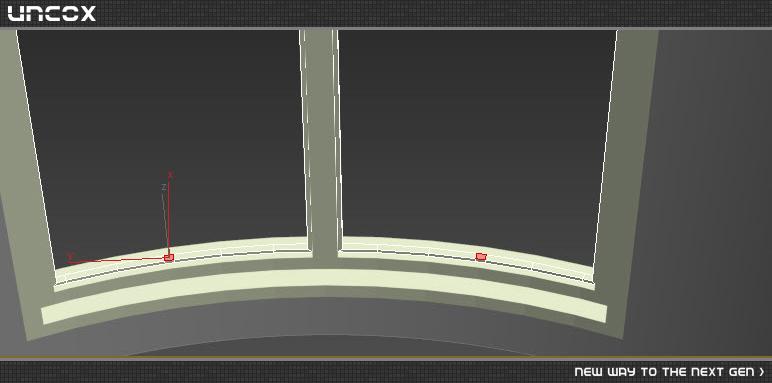Click the red X axis label of gizmo
Screen dimensions: 772x383
[170, 175]
